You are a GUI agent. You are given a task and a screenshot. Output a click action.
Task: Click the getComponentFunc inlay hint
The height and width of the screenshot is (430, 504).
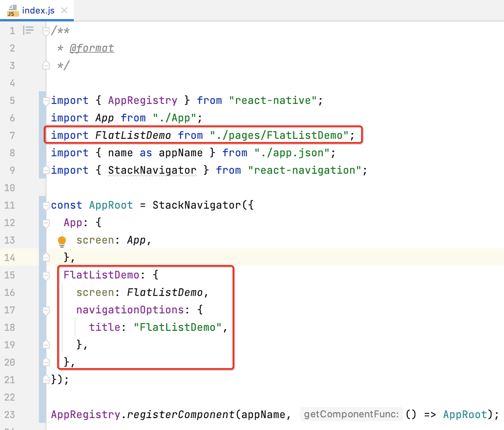pos(351,415)
